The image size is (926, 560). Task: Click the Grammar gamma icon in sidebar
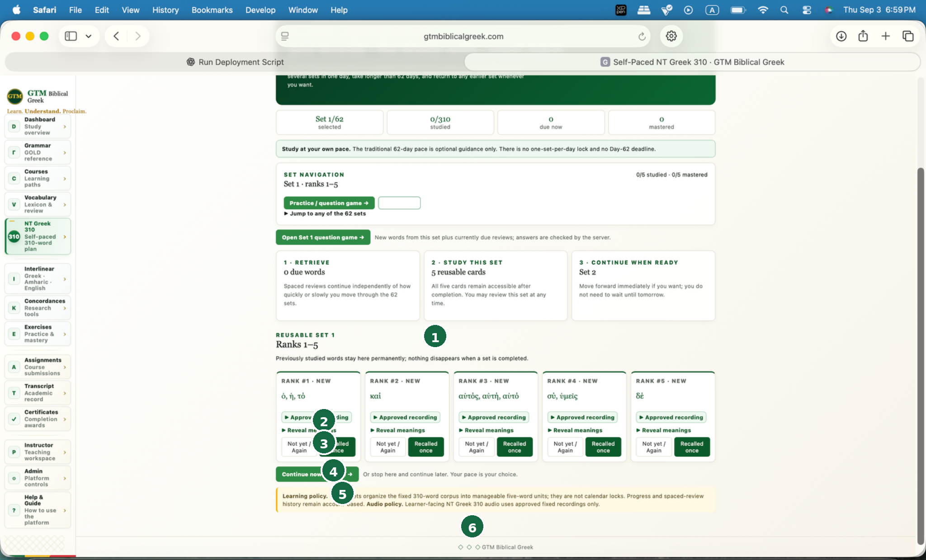tap(14, 152)
